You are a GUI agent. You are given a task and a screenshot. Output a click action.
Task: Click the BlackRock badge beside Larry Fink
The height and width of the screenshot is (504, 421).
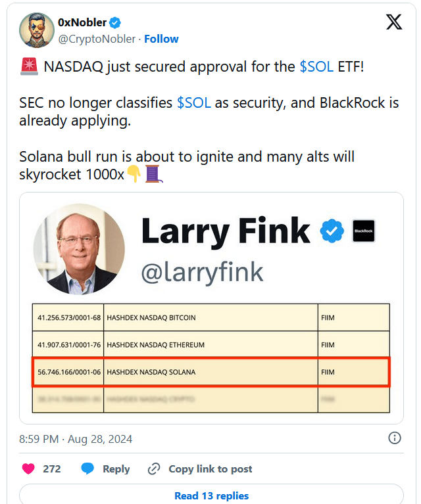(364, 231)
